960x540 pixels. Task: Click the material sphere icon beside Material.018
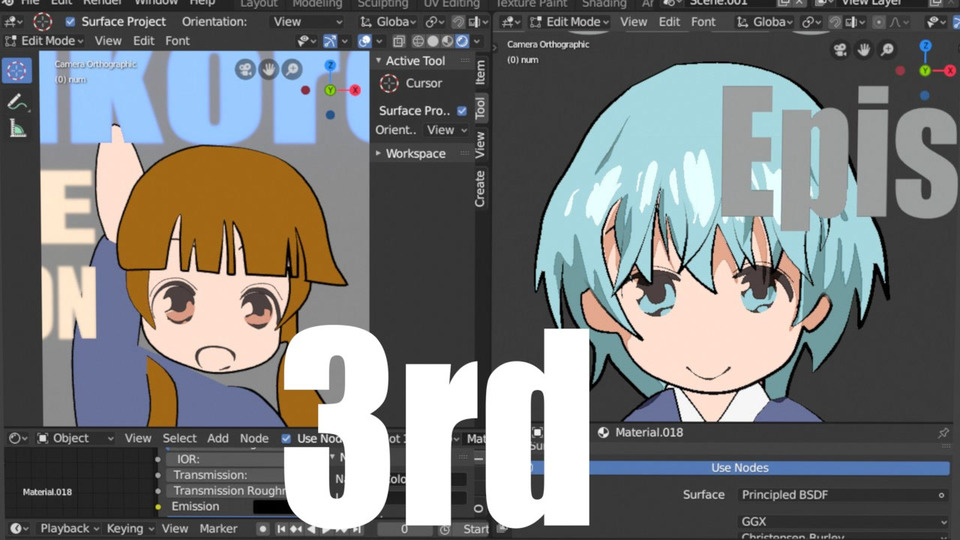(x=603, y=433)
